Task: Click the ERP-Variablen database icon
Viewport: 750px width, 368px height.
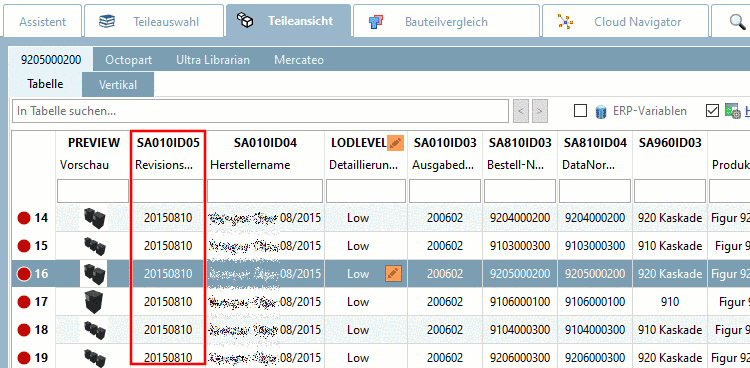Action: point(601,112)
